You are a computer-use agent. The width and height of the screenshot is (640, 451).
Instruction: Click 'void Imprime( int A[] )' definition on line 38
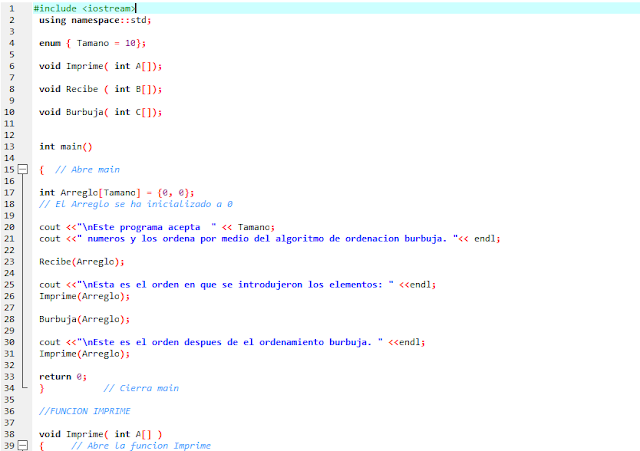point(100,434)
